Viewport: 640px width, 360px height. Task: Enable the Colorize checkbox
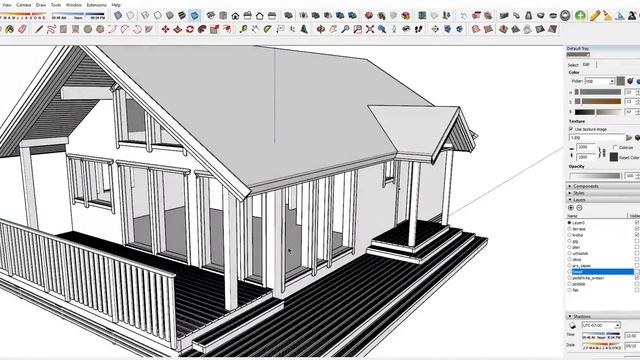point(615,147)
